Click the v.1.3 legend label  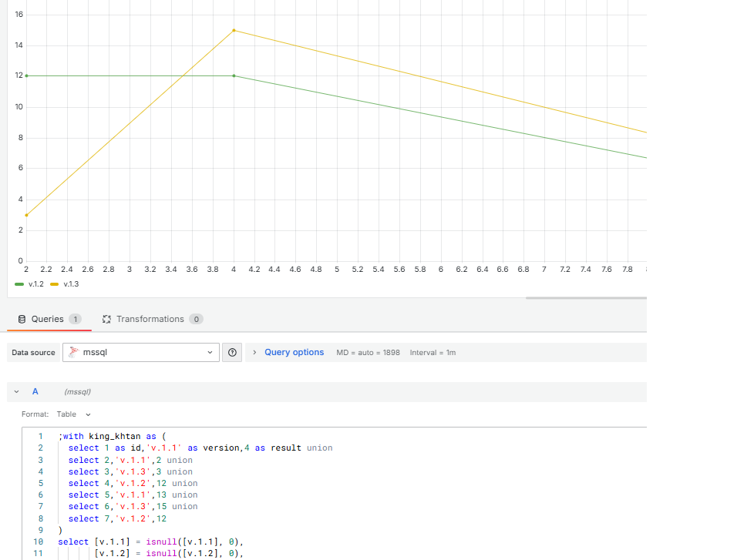[71, 283]
